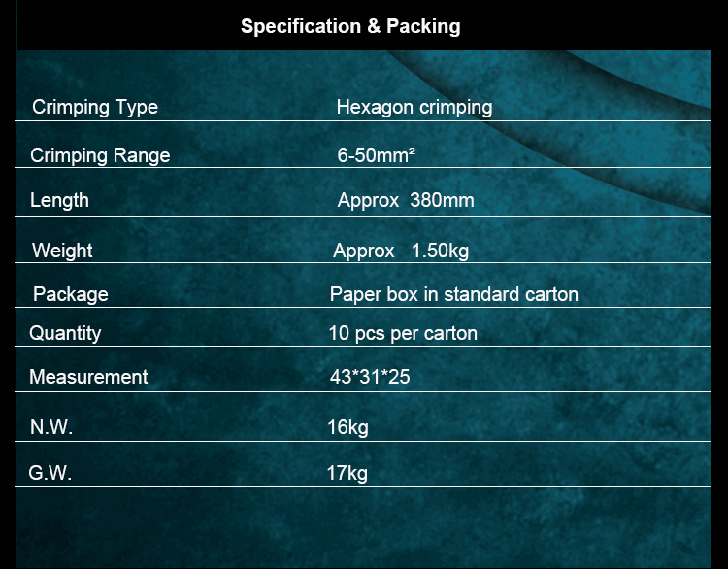Select the Crimping Type label

coord(95,108)
